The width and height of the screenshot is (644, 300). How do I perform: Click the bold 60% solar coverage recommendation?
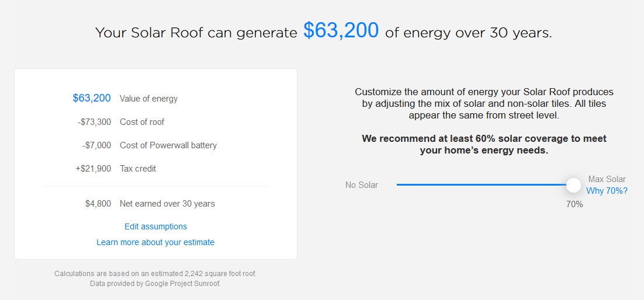pos(484,144)
